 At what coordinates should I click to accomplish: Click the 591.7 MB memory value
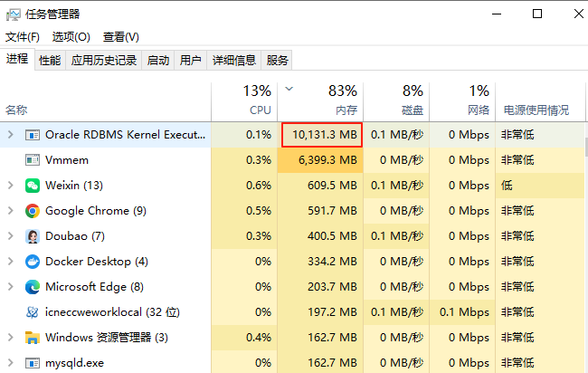(x=332, y=211)
